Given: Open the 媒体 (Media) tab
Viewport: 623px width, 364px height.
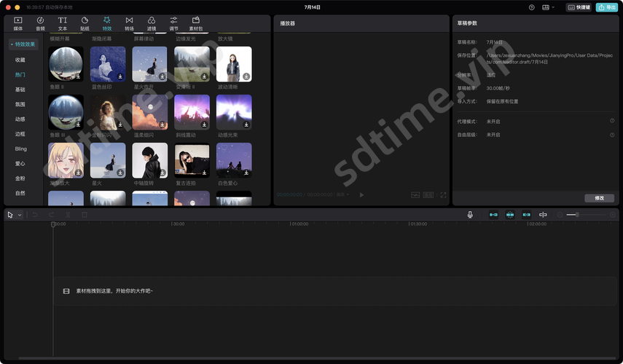Looking at the screenshot, I should pos(17,23).
